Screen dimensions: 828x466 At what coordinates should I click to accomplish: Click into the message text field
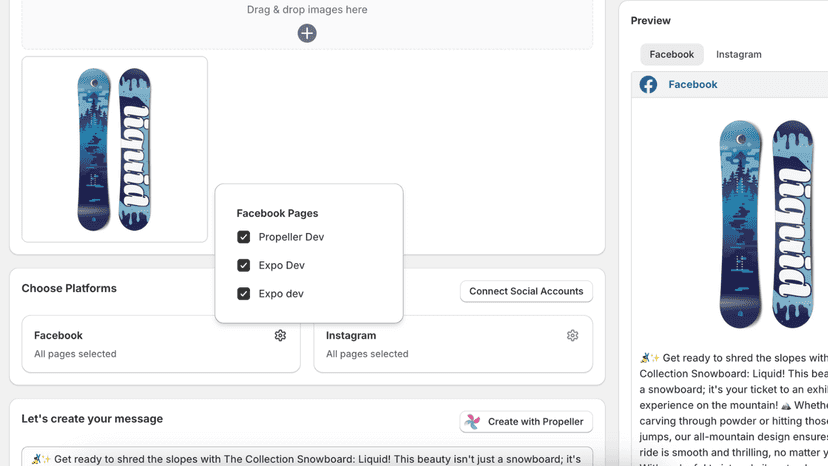[307, 457]
